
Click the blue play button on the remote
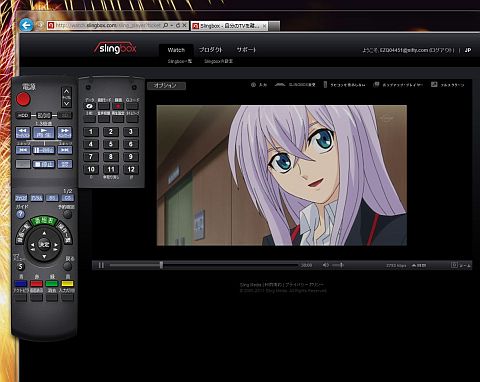pyautogui.click(x=44, y=132)
